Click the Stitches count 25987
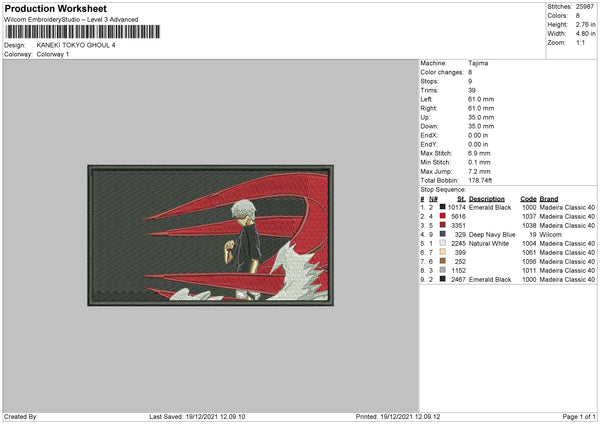The height and width of the screenshot is (424, 600). coord(584,7)
